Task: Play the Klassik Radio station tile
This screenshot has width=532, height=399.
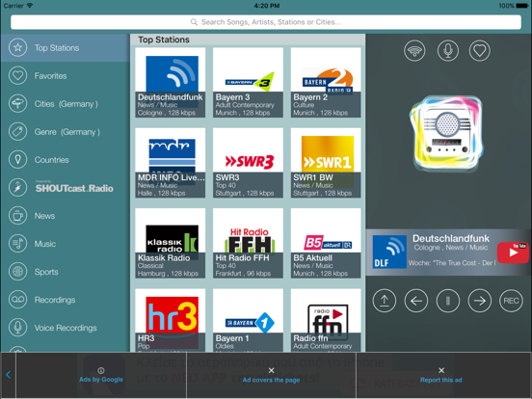Action: [171, 243]
